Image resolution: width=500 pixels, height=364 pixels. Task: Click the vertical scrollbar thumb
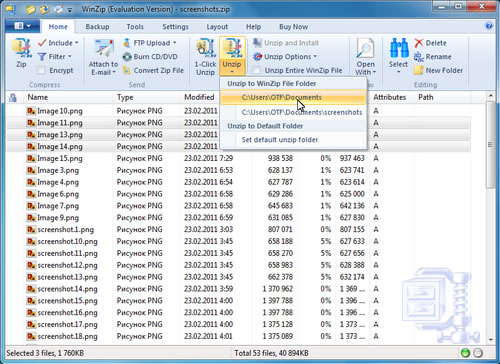coord(490,145)
